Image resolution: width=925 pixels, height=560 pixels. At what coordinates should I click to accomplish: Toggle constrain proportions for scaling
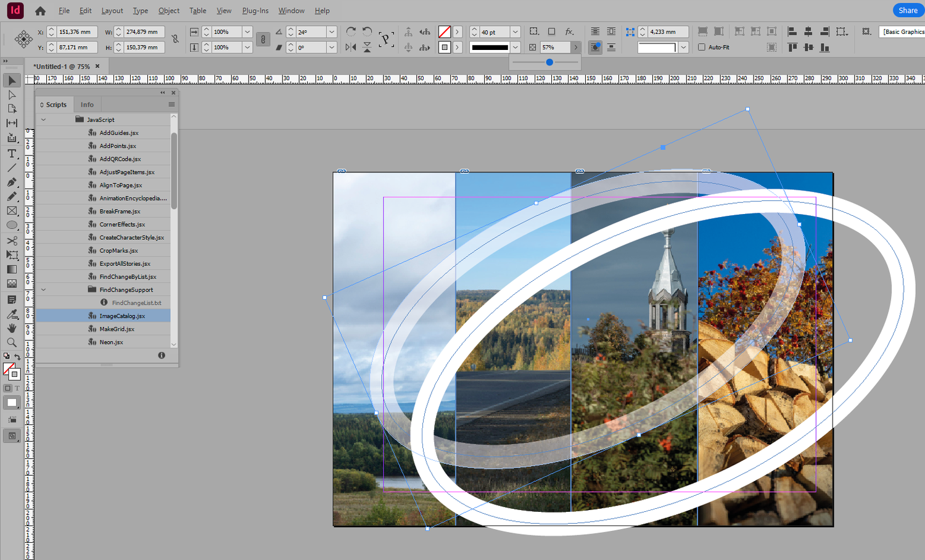pos(263,39)
